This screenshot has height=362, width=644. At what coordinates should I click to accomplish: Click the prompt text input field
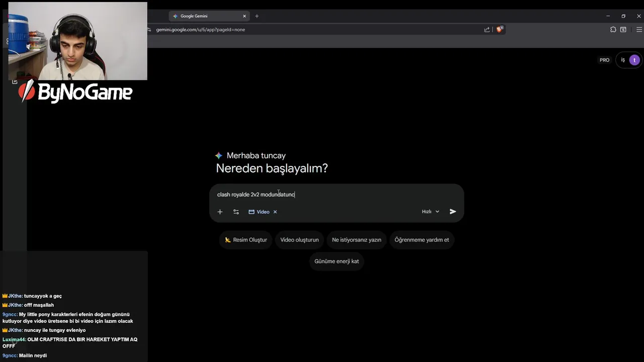pos(336,195)
